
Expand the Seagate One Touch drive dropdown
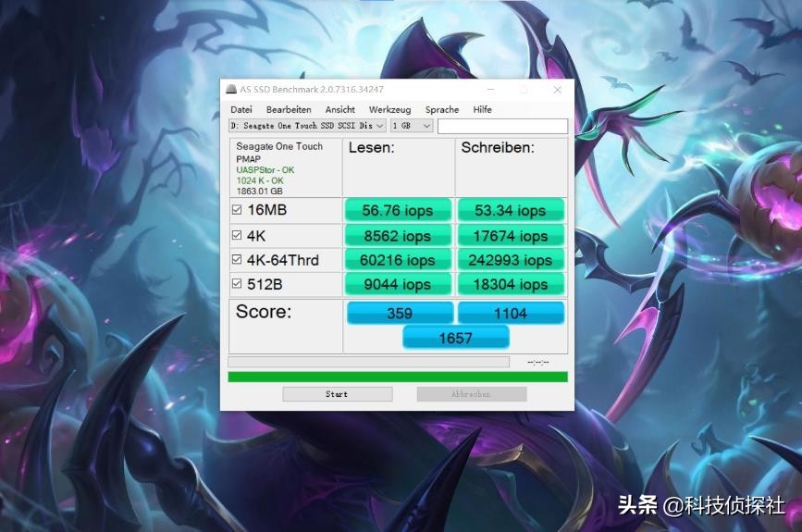pyautogui.click(x=307, y=125)
